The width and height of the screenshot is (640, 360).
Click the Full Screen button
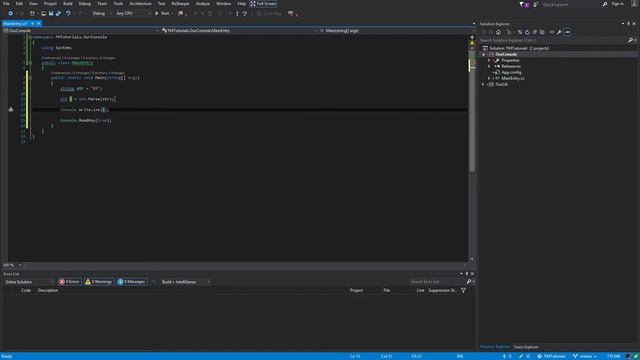tap(263, 4)
